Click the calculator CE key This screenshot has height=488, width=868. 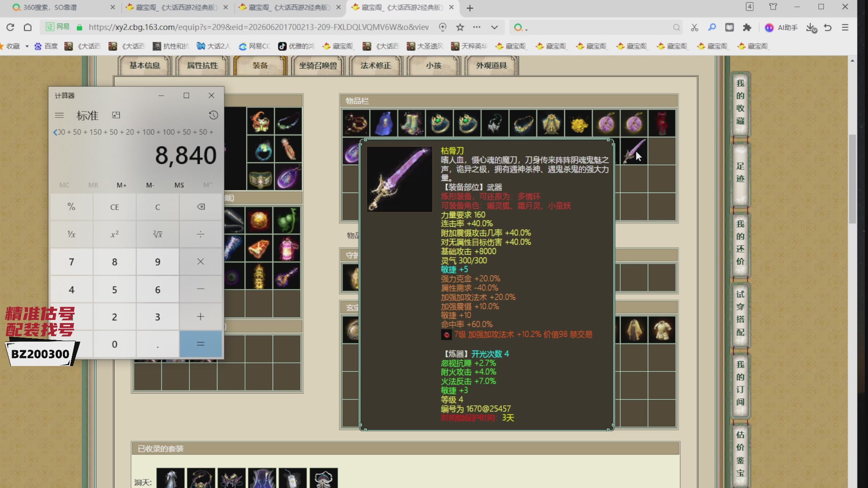[x=114, y=207]
